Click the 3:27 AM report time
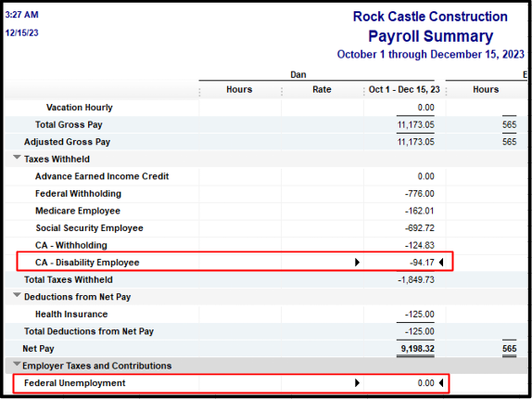This screenshot has width=532, height=399. click(21, 15)
